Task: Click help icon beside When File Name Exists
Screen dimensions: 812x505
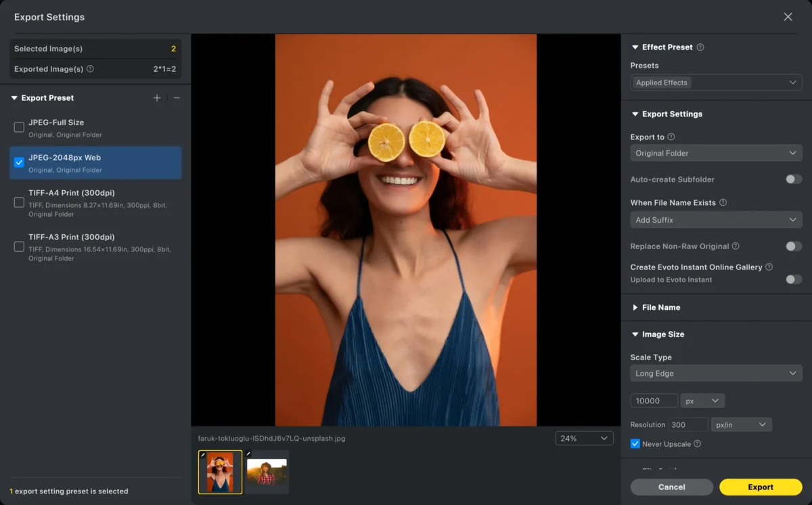Action: tap(723, 202)
